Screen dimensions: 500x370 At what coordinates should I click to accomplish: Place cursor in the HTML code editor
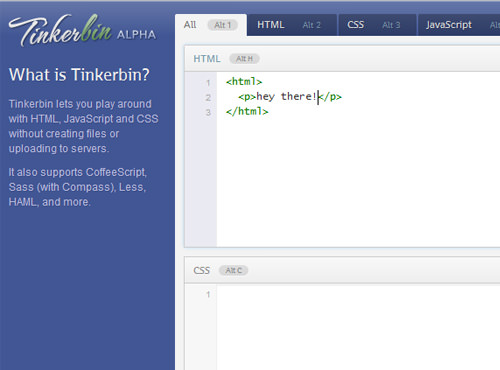358,159
